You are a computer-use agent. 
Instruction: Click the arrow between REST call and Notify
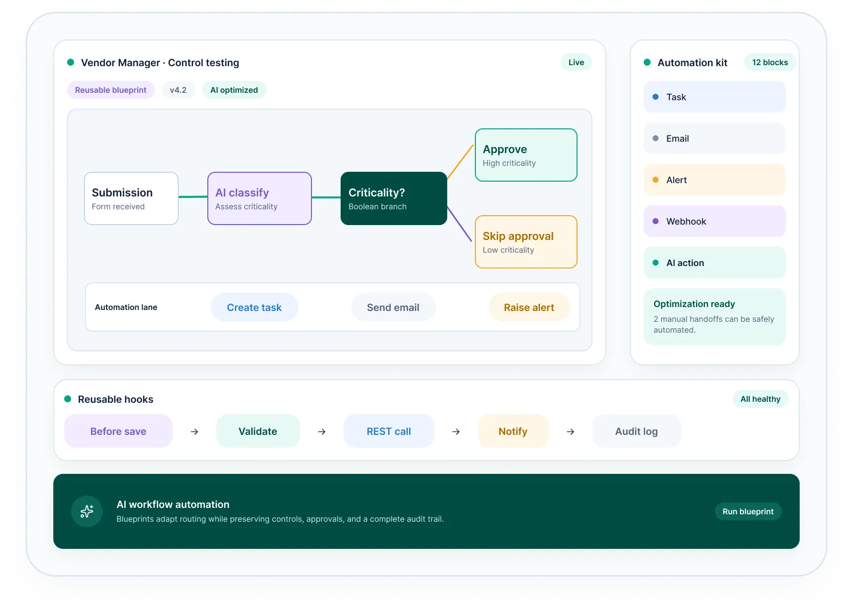456,431
